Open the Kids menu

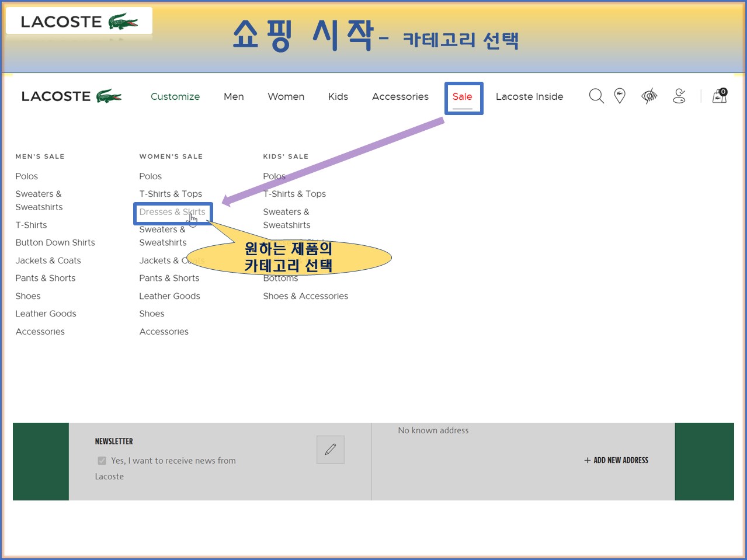pos(338,96)
